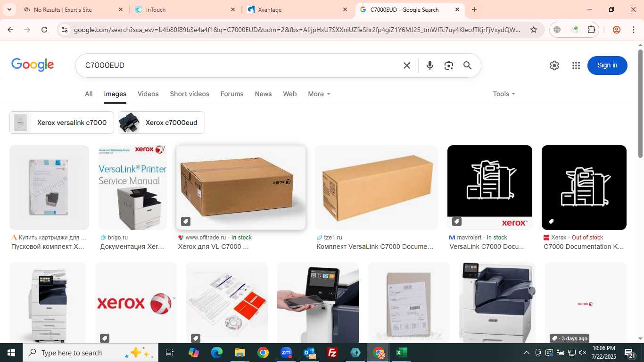Open the Copilot icon on the taskbar
The width and height of the screenshot is (644, 362).
194,353
